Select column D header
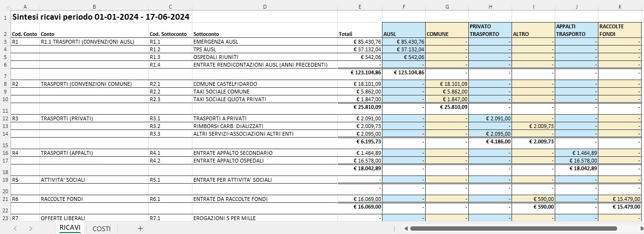The height and width of the screenshot is (234, 644). point(265,7)
